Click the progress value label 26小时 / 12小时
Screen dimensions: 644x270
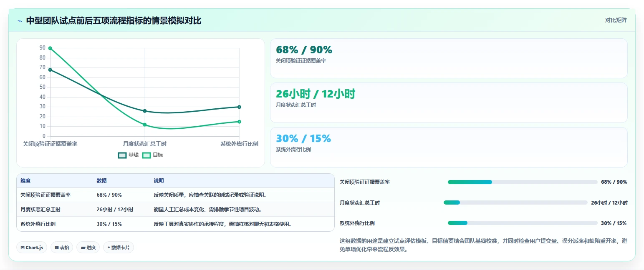pos(609,202)
